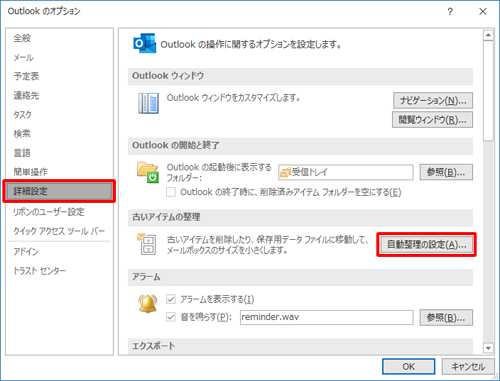Close the Outlook options dialog
Screen dimensions: 500x381
[483, 12]
